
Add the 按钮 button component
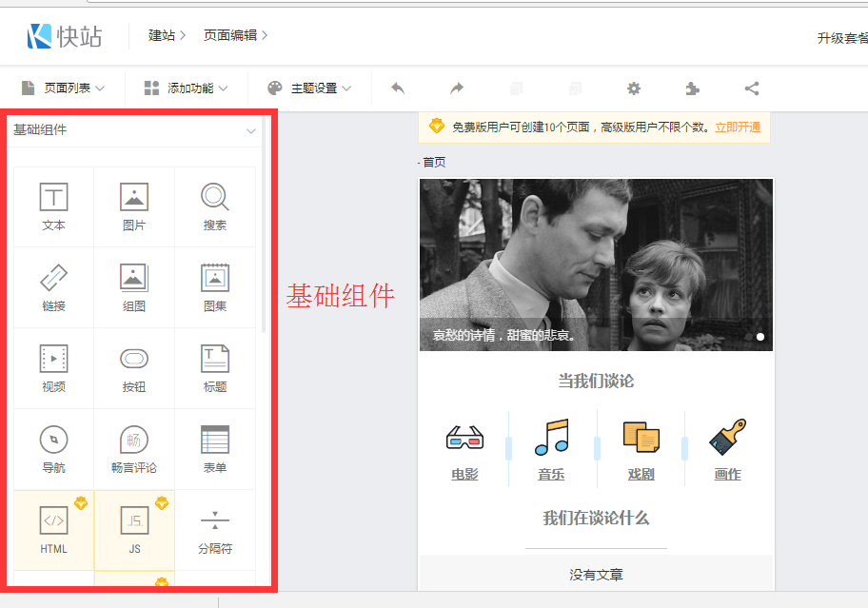pyautogui.click(x=134, y=369)
